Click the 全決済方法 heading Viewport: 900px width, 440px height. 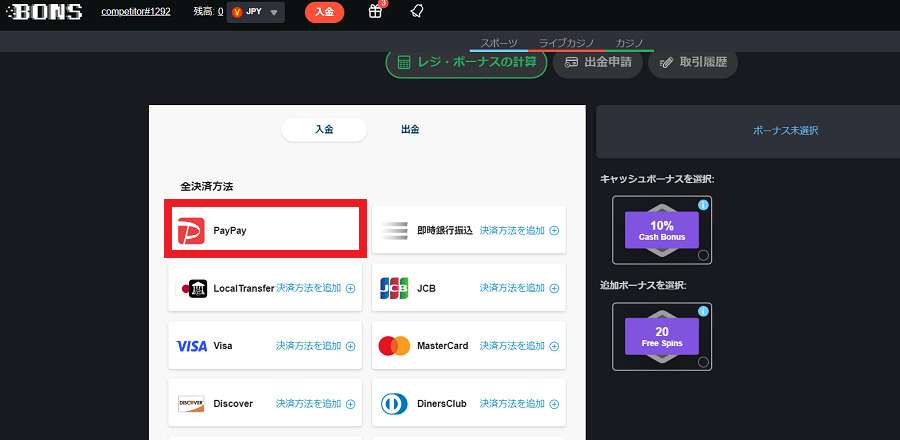click(207, 186)
